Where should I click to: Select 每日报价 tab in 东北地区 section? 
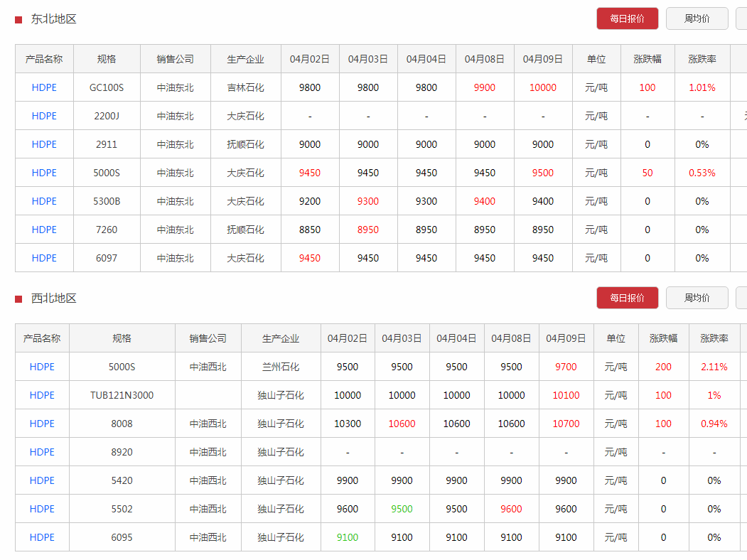coord(627,18)
